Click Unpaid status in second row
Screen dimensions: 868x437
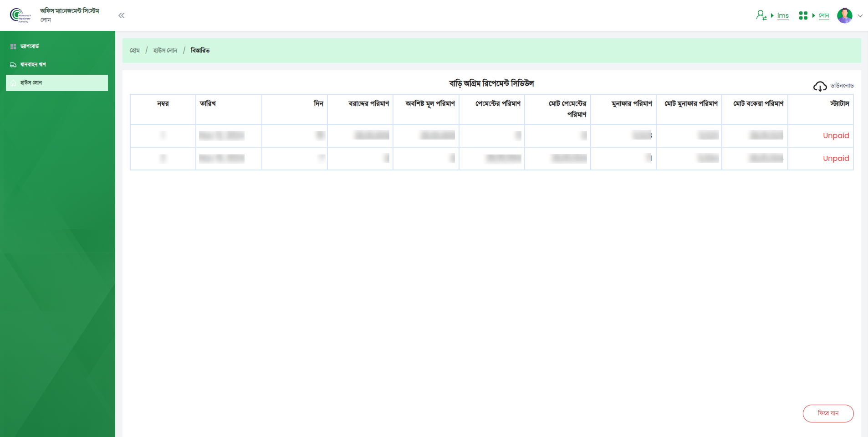pyautogui.click(x=836, y=159)
